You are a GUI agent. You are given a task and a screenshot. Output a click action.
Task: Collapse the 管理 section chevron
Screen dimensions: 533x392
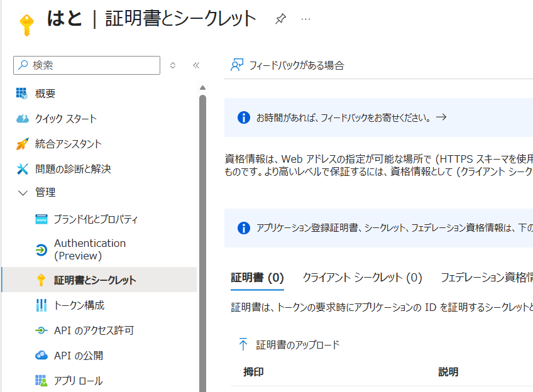click(x=23, y=193)
